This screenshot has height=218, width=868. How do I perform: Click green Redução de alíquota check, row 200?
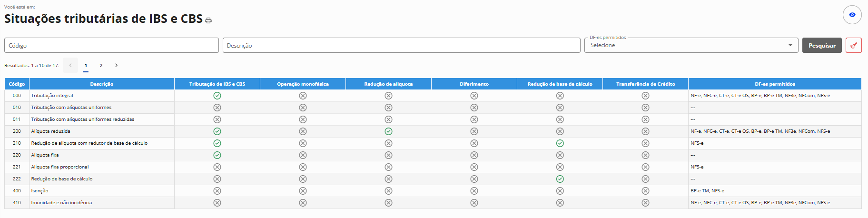(x=388, y=131)
